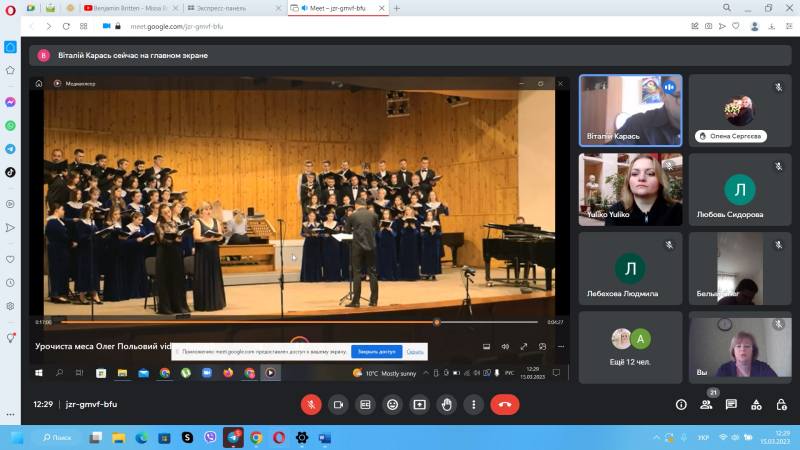Open Meet activities icon

point(756,405)
